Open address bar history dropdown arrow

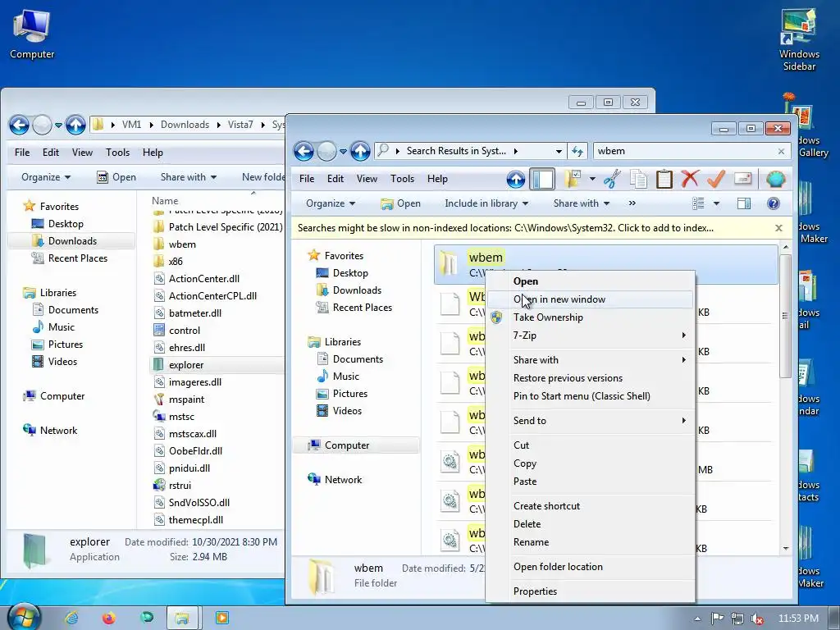click(559, 151)
